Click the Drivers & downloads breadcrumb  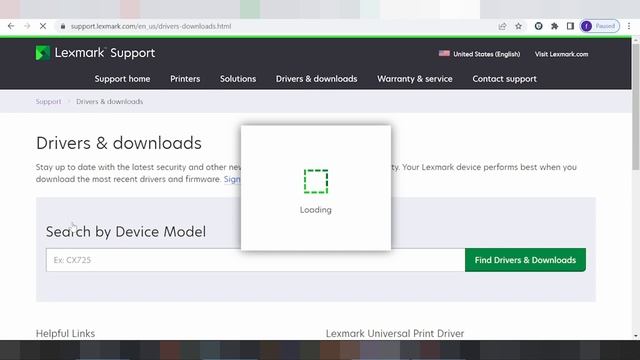109,101
